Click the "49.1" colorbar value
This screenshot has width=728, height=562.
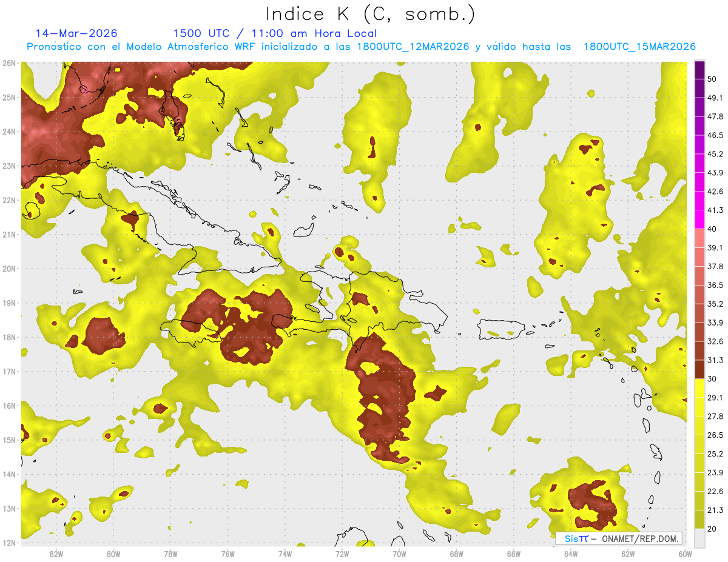(715, 98)
